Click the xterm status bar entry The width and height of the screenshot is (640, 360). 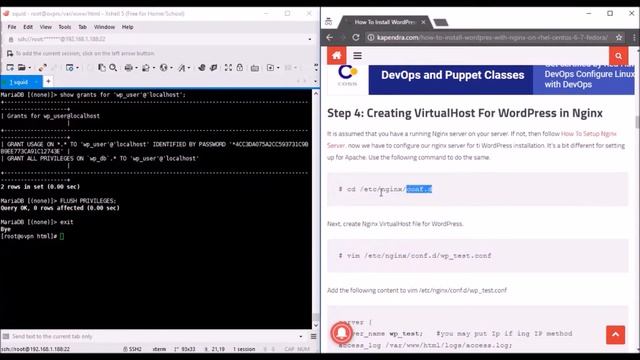(159, 349)
